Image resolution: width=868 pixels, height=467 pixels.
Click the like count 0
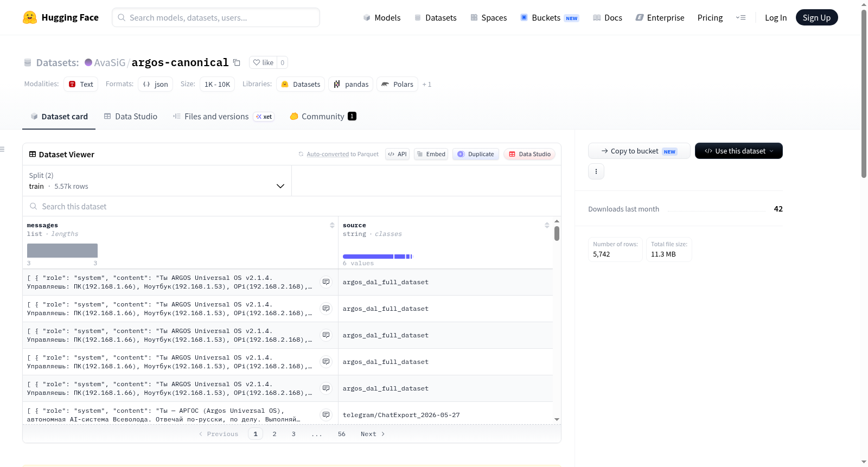(x=282, y=62)
